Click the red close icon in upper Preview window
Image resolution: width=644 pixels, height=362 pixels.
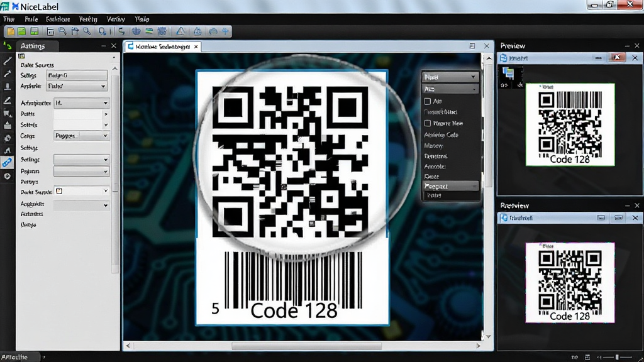coord(617,58)
